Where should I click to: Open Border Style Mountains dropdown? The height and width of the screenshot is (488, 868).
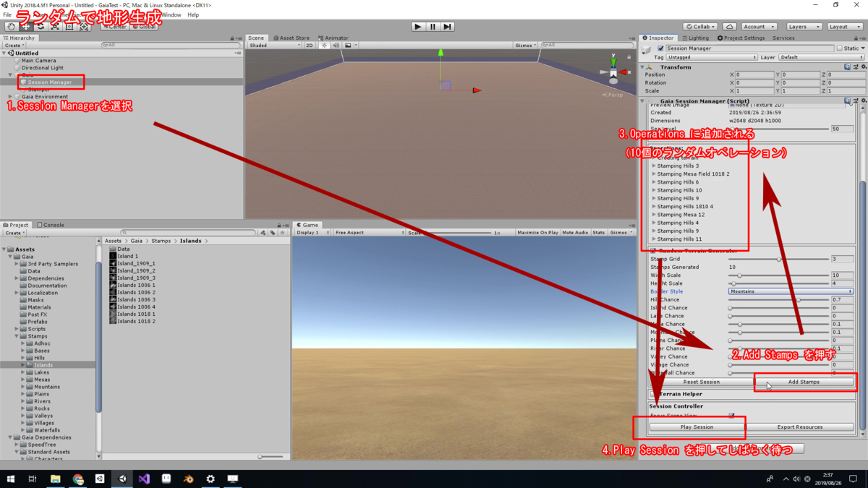pos(791,291)
